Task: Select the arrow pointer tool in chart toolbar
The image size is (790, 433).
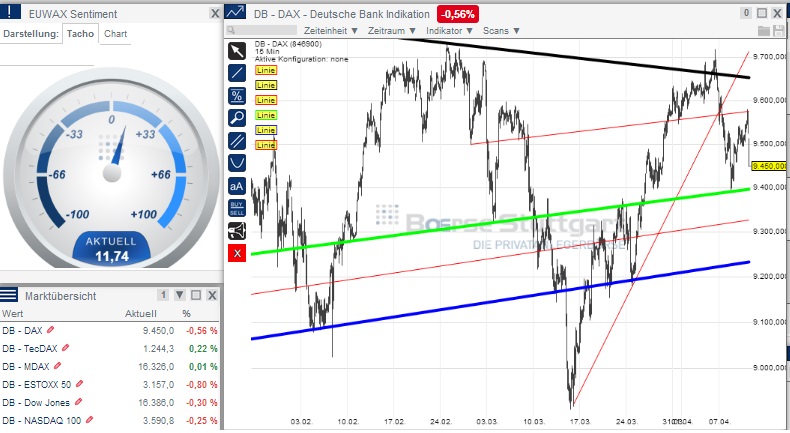Action: pyautogui.click(x=237, y=51)
